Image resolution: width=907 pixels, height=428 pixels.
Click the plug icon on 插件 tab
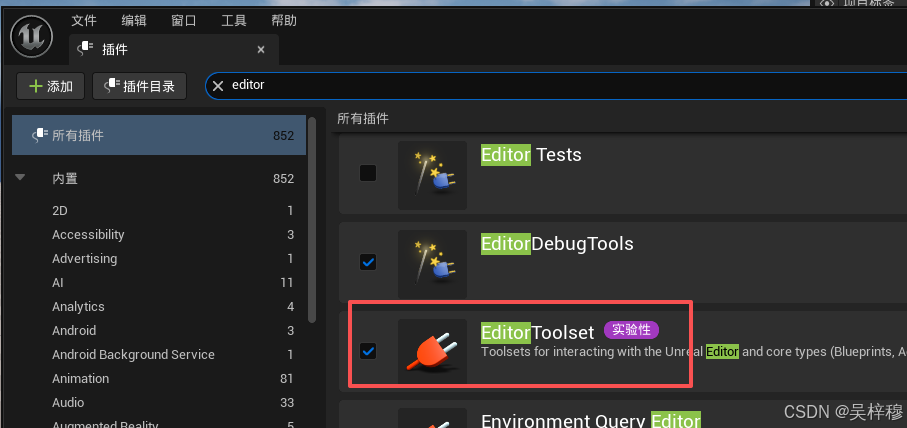(86, 49)
